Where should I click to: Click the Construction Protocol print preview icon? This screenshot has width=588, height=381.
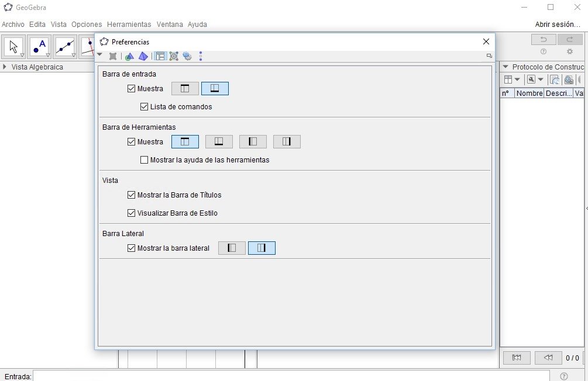click(x=569, y=79)
